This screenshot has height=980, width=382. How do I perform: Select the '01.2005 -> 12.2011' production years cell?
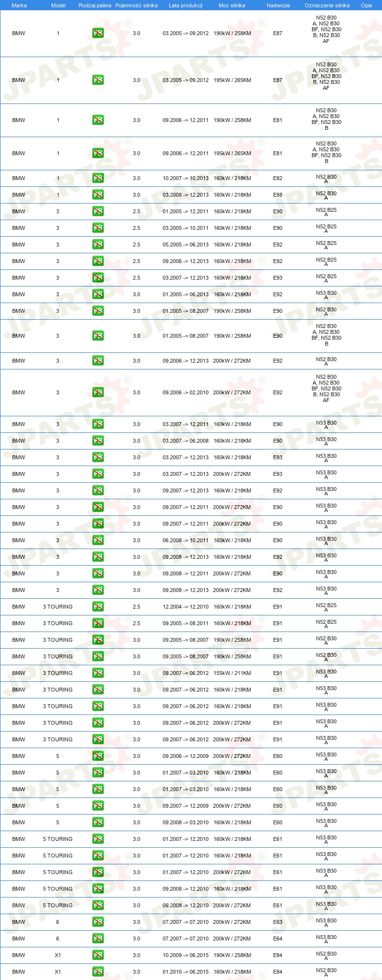(x=186, y=211)
